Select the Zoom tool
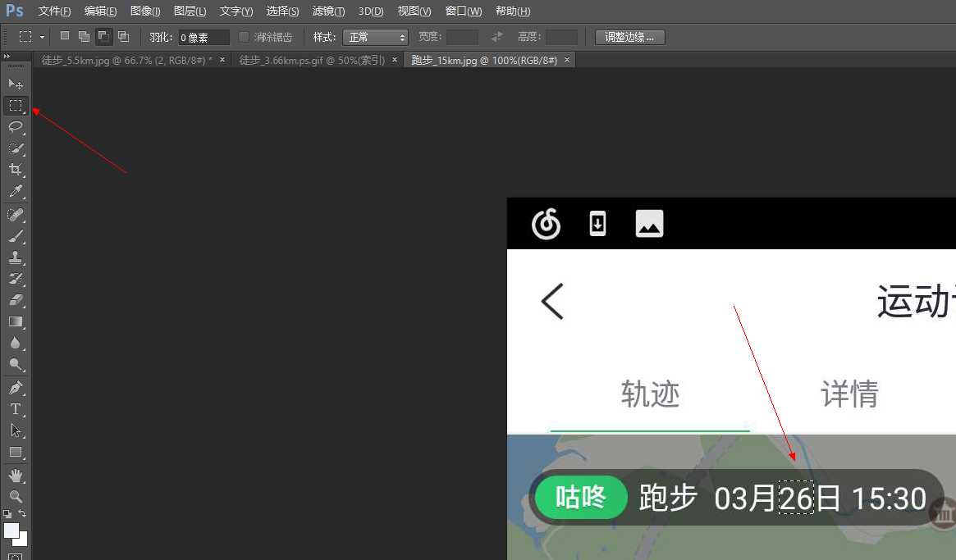The image size is (956, 560). (x=16, y=496)
